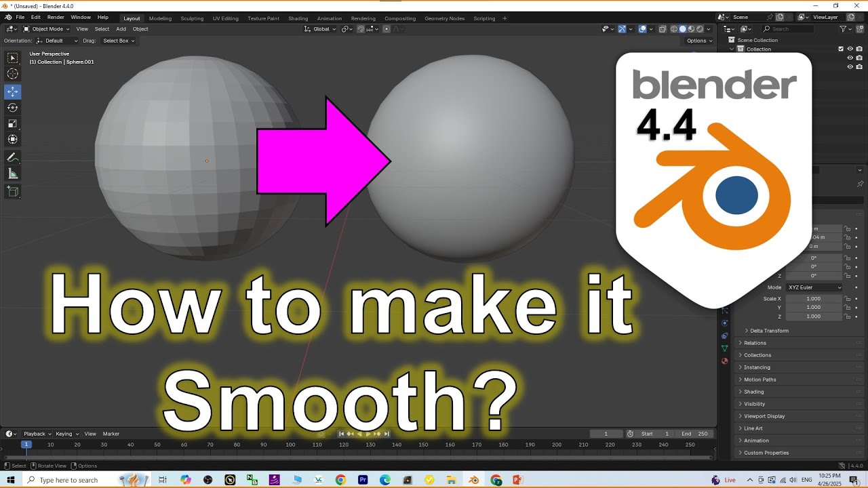
Task: Toggle the viewport overlays display
Action: 642,29
